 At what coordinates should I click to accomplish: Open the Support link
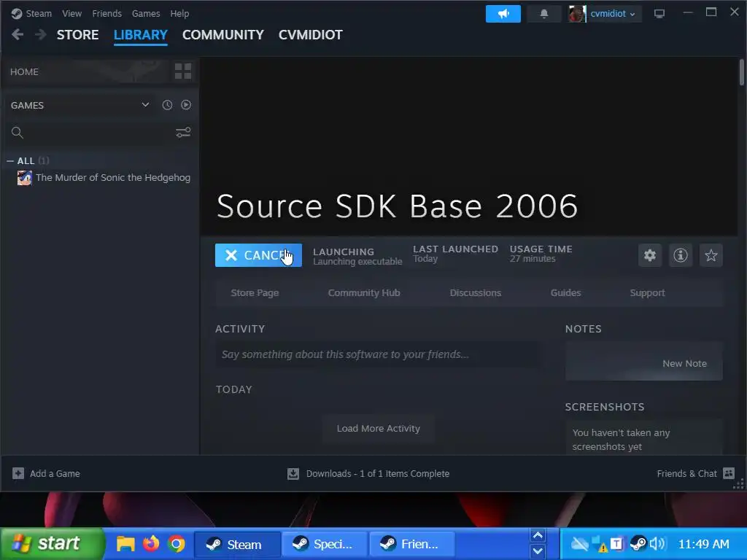pyautogui.click(x=647, y=293)
